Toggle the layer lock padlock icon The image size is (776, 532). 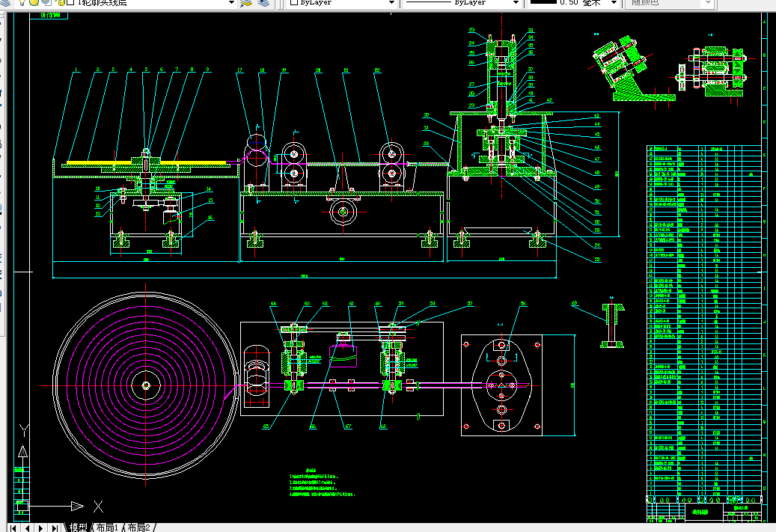pos(59,2)
